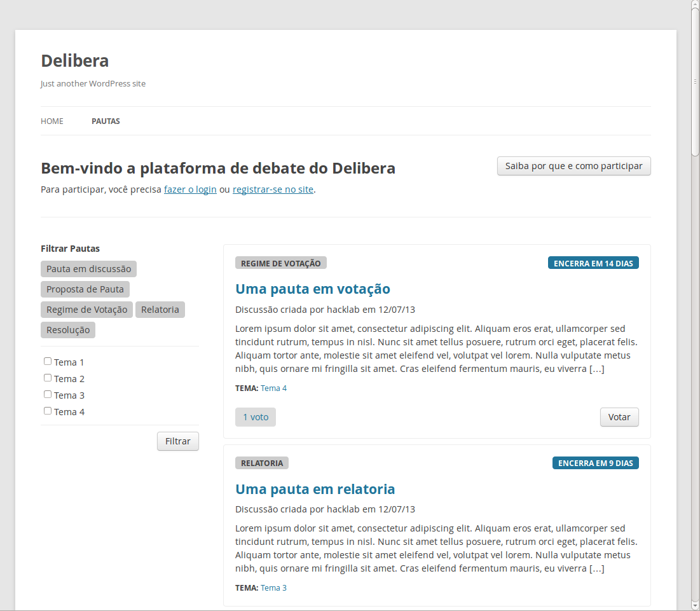This screenshot has width=700, height=611.
Task: Open the PAUTAS menu item
Action: pos(106,121)
